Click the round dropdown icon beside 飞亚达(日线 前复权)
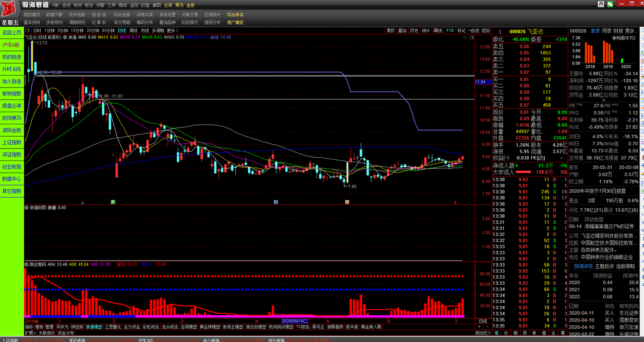The image size is (644, 342). point(65,38)
